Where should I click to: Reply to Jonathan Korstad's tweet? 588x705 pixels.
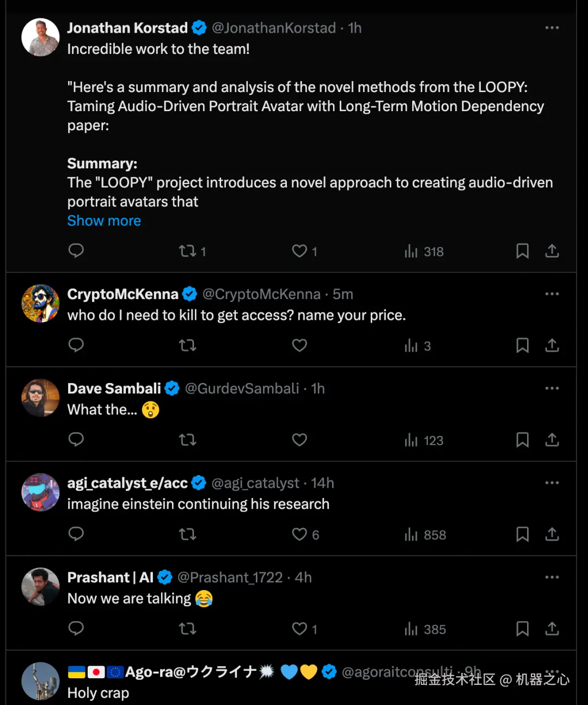76,251
